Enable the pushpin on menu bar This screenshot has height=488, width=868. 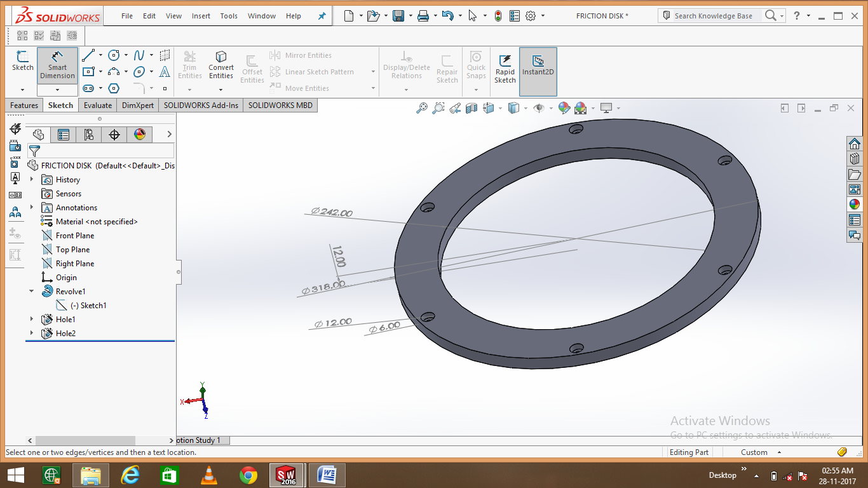322,15
